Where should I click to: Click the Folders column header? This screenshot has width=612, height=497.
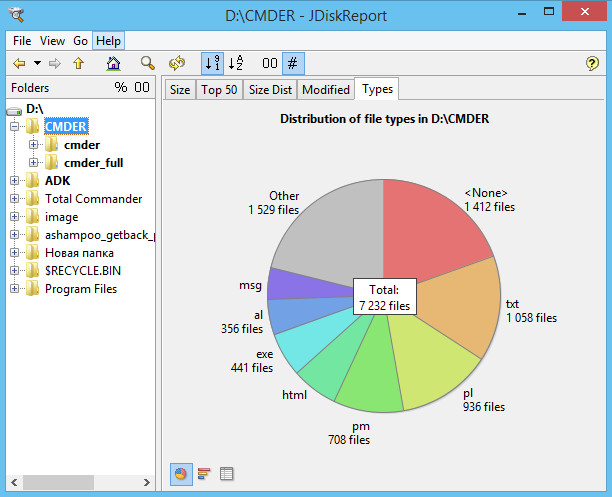coord(30,88)
